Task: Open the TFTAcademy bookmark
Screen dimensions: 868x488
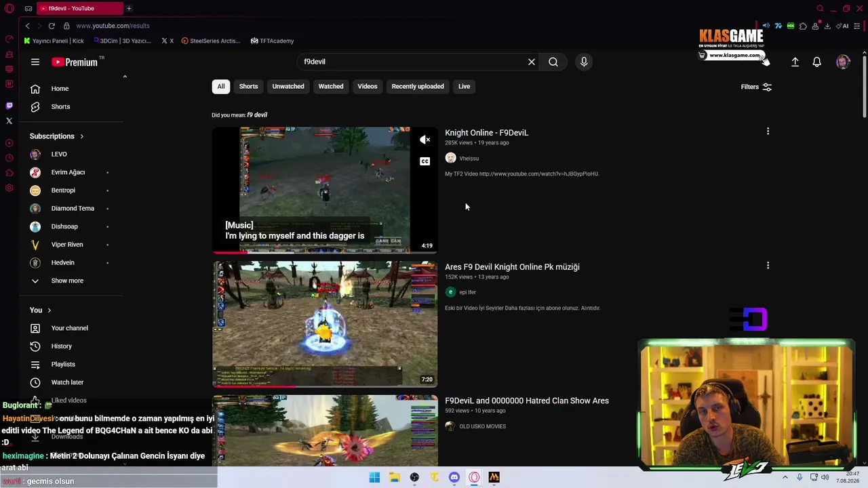Action: pos(272,41)
